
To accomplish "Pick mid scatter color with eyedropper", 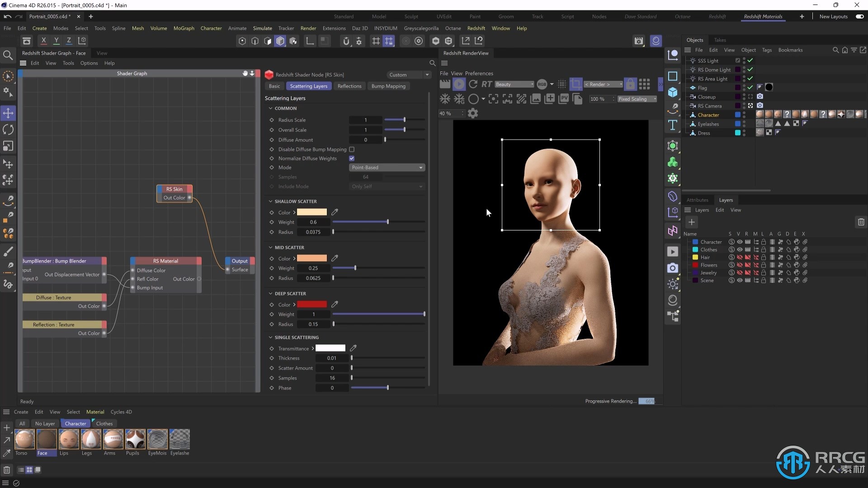I will click(x=335, y=258).
